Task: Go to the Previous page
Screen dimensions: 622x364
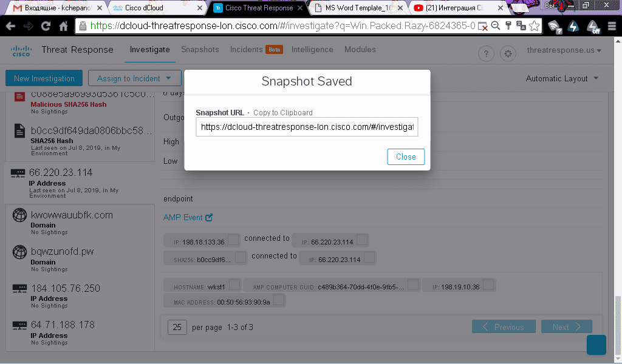Action: [504, 327]
